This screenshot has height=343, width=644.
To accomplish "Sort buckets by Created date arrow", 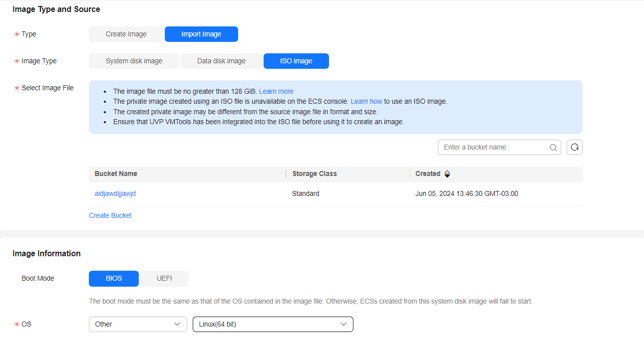I will click(447, 174).
